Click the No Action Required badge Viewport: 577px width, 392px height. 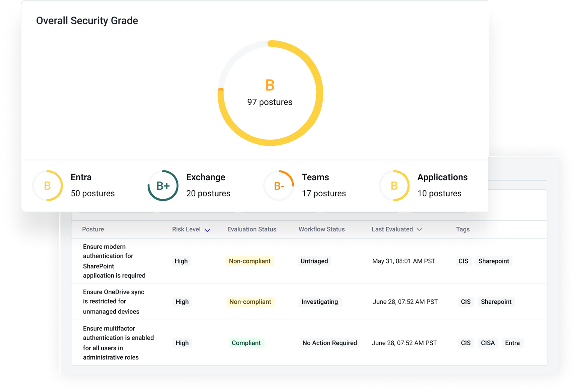[x=329, y=343]
